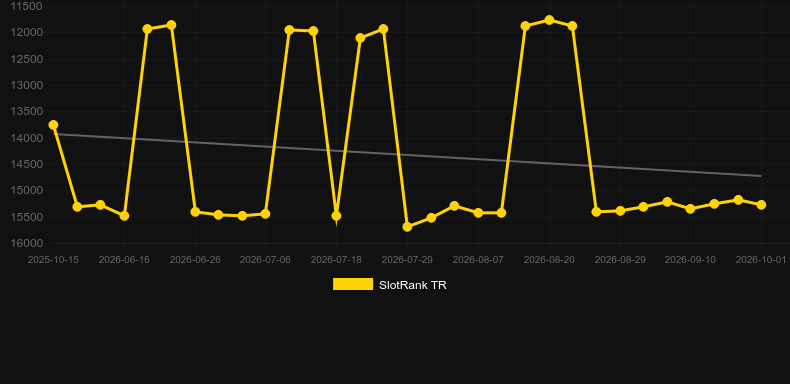Click the 15500 y-axis label
Screen dimensions: 790x384
pyautogui.click(x=26, y=217)
